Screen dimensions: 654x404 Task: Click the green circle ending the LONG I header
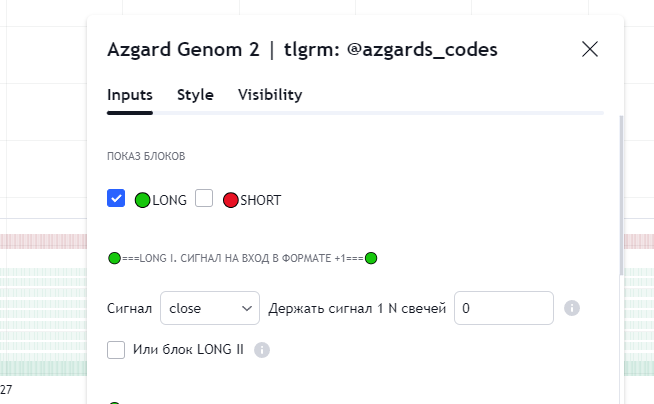coord(371,259)
